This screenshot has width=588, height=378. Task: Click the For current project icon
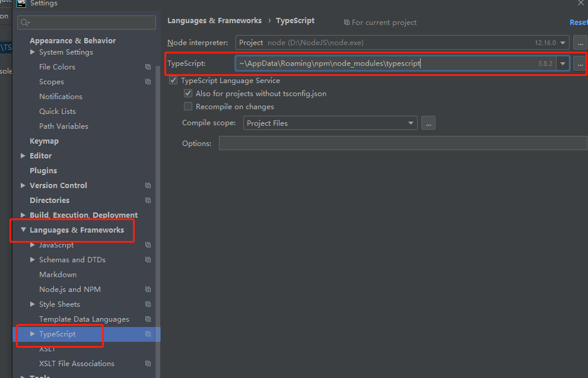[347, 23]
